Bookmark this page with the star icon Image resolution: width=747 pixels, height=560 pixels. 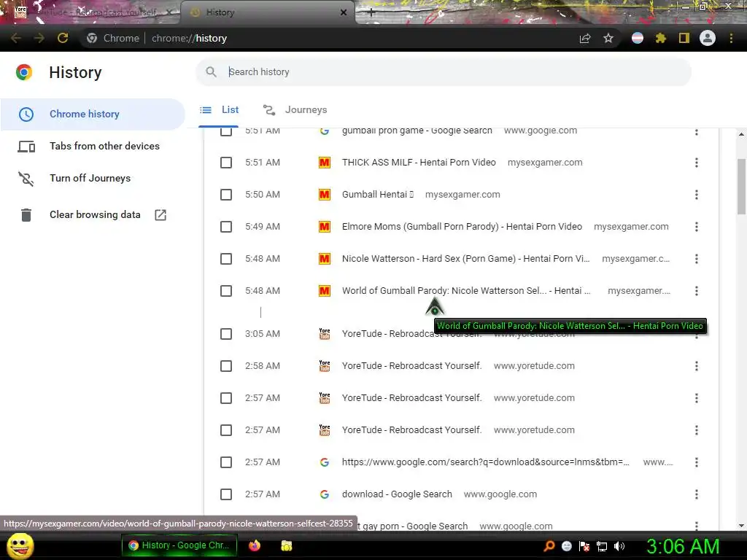click(x=608, y=38)
